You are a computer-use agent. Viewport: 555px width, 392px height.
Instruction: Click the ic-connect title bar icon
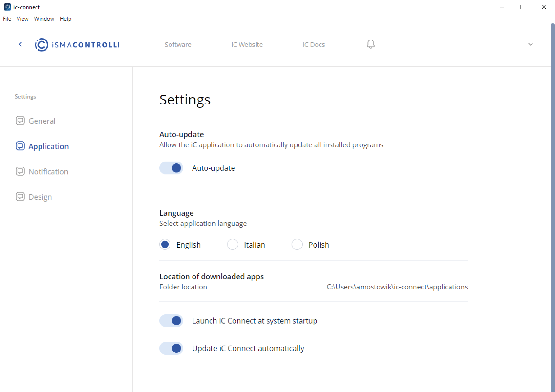pos(7,7)
